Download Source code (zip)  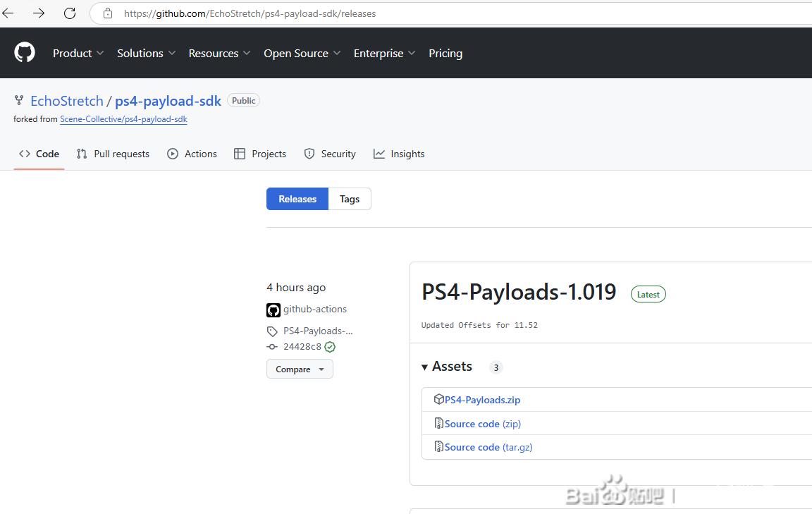click(483, 424)
